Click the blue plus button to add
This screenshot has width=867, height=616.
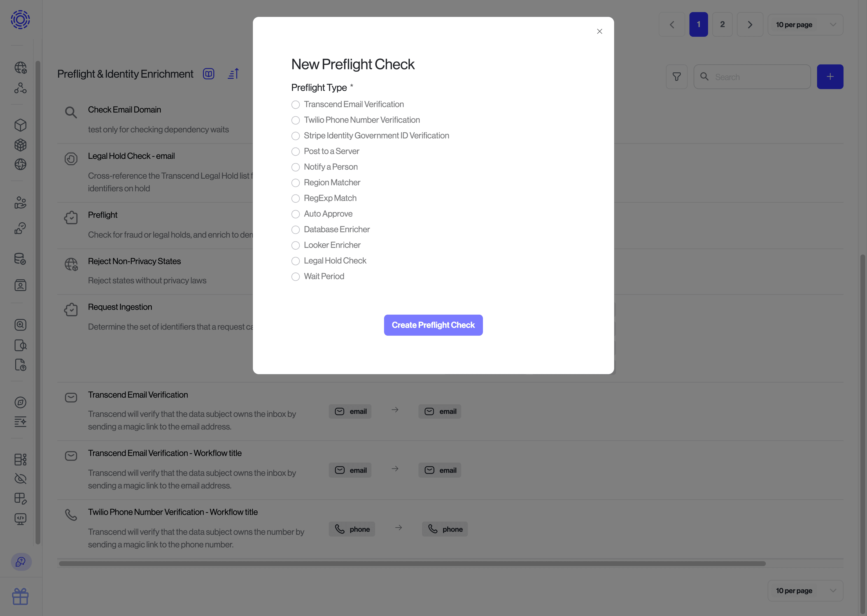coord(830,77)
